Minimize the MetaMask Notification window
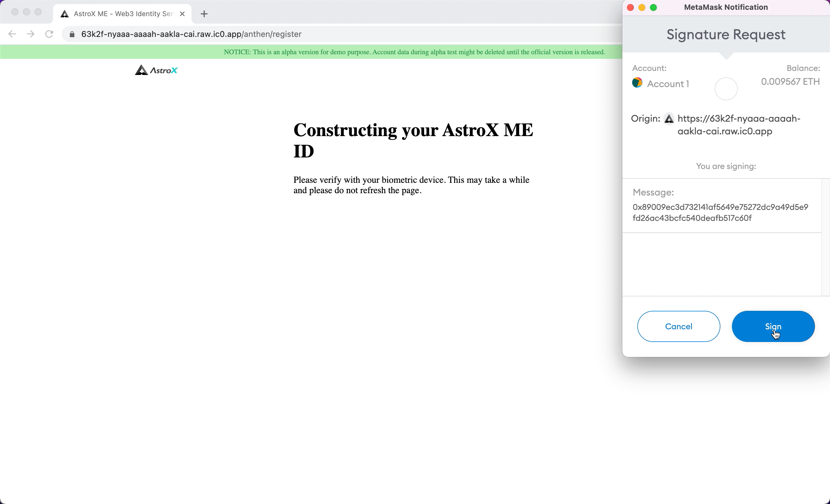 tap(642, 7)
